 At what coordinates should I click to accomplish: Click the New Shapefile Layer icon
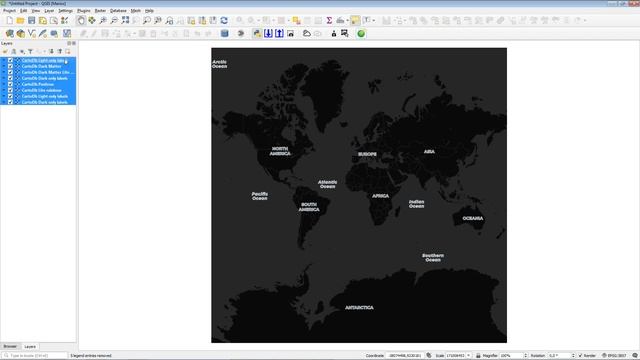tap(31, 33)
